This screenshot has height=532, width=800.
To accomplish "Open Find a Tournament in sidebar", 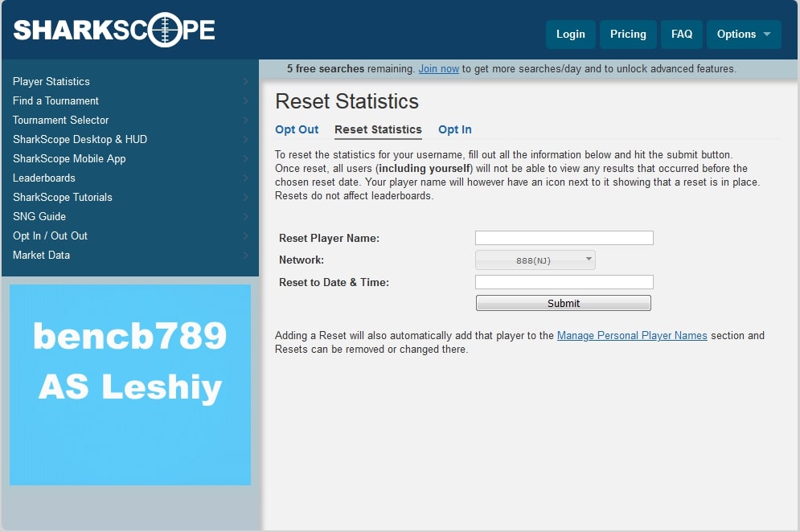I will click(x=130, y=101).
